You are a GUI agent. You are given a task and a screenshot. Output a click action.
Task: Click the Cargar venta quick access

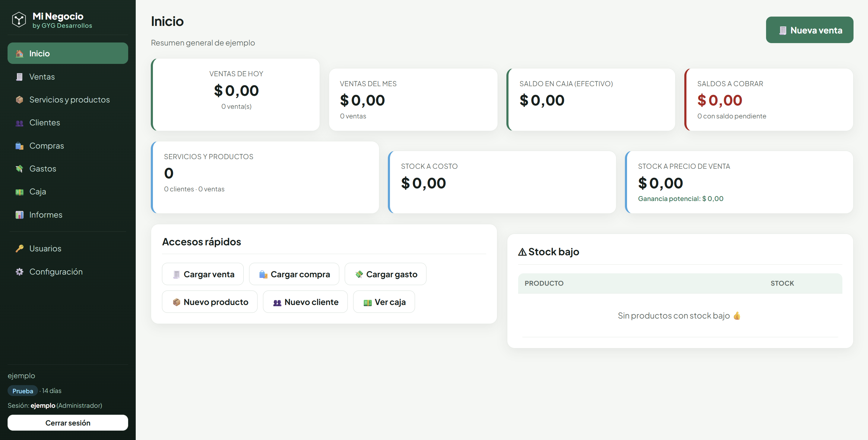(x=202, y=274)
